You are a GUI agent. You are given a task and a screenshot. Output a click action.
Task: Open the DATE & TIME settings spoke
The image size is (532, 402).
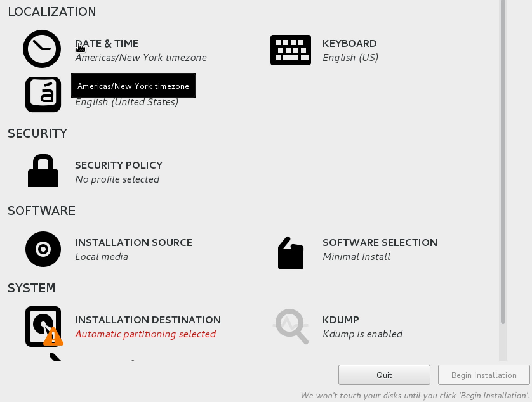(107, 43)
